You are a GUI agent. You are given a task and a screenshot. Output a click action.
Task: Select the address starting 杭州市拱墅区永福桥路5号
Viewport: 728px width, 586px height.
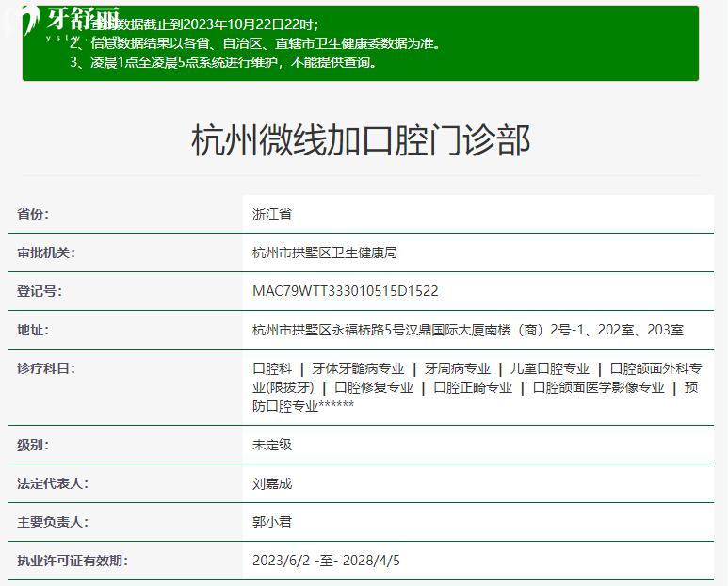point(468,330)
